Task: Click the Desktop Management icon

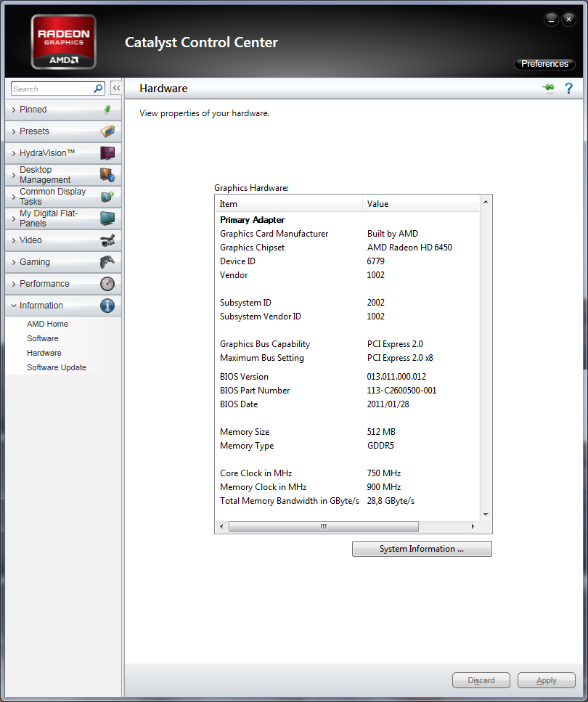Action: (107, 175)
